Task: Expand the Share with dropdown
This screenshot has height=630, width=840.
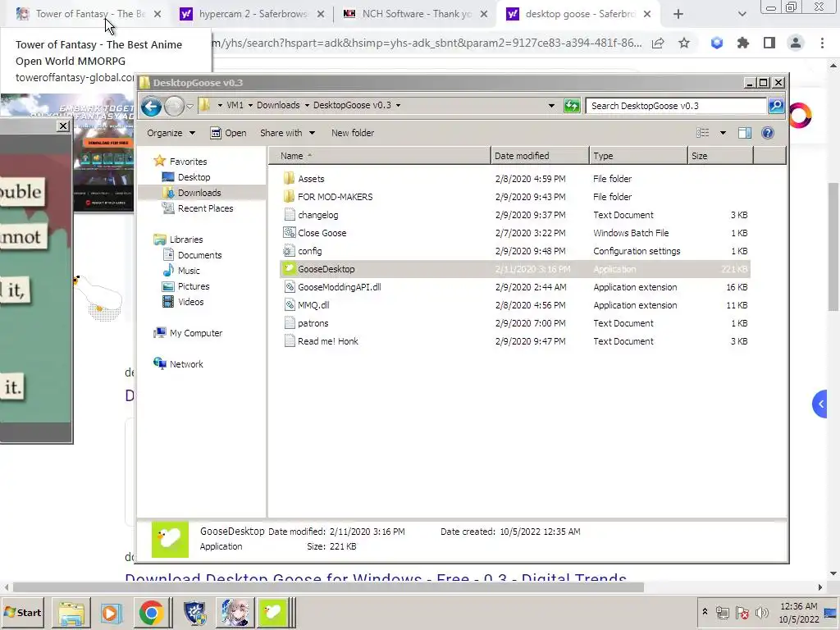Action: (x=287, y=133)
